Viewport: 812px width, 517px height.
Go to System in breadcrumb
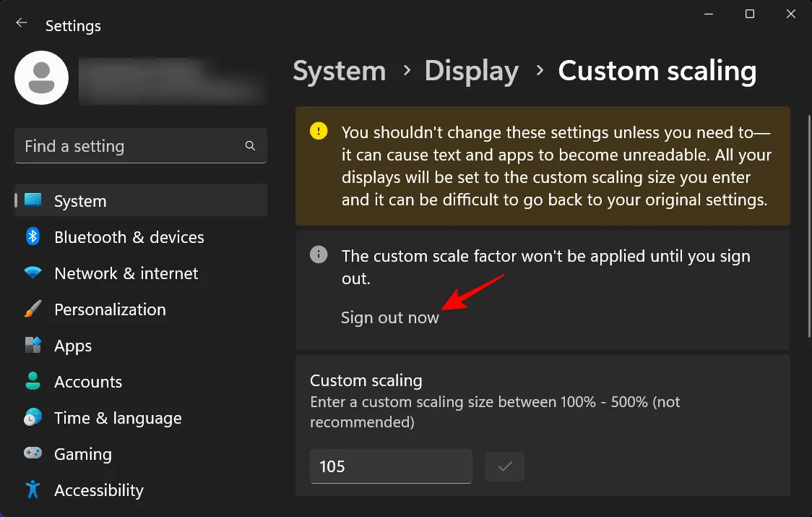pyautogui.click(x=339, y=71)
